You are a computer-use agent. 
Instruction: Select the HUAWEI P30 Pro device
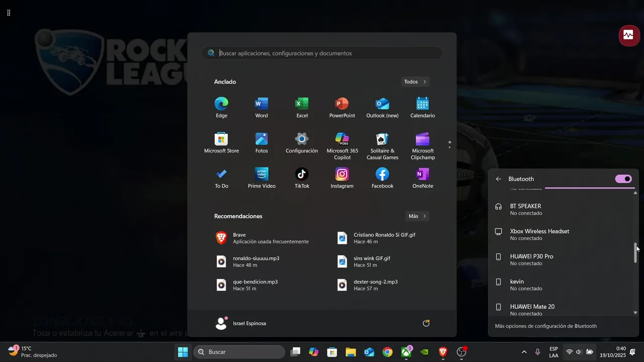point(561,259)
